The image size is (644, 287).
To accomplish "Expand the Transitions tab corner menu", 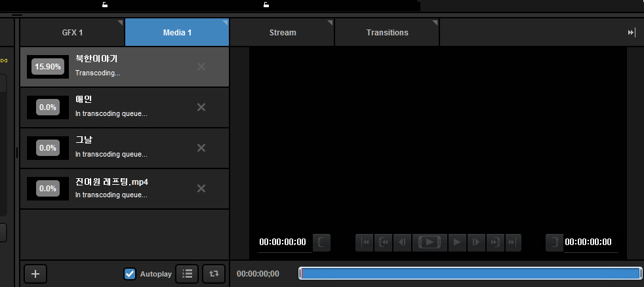I will click(435, 22).
